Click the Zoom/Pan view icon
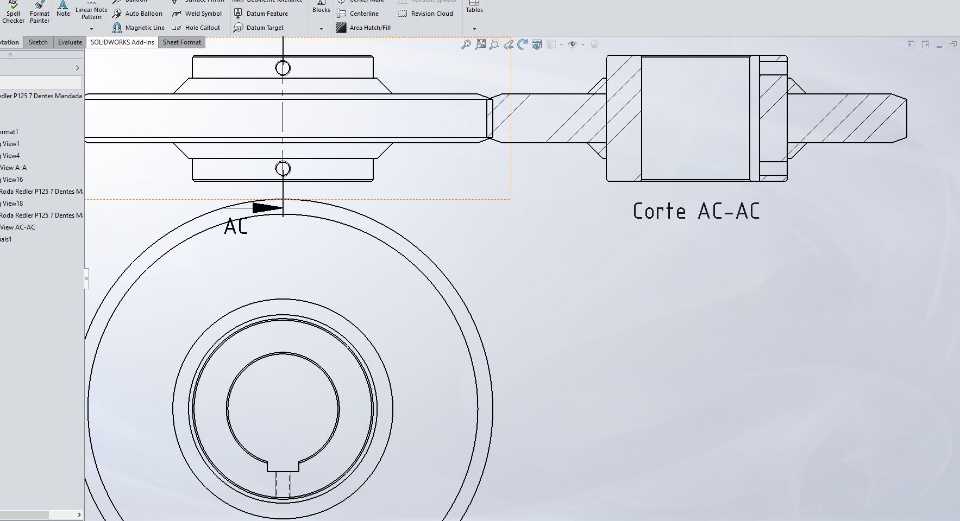Image resolution: width=960 pixels, height=521 pixels. tap(508, 44)
